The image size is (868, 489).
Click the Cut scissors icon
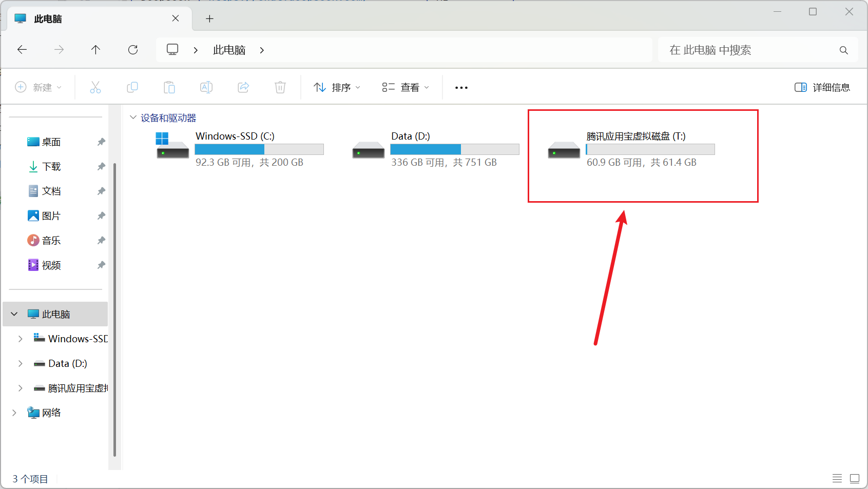(x=95, y=87)
